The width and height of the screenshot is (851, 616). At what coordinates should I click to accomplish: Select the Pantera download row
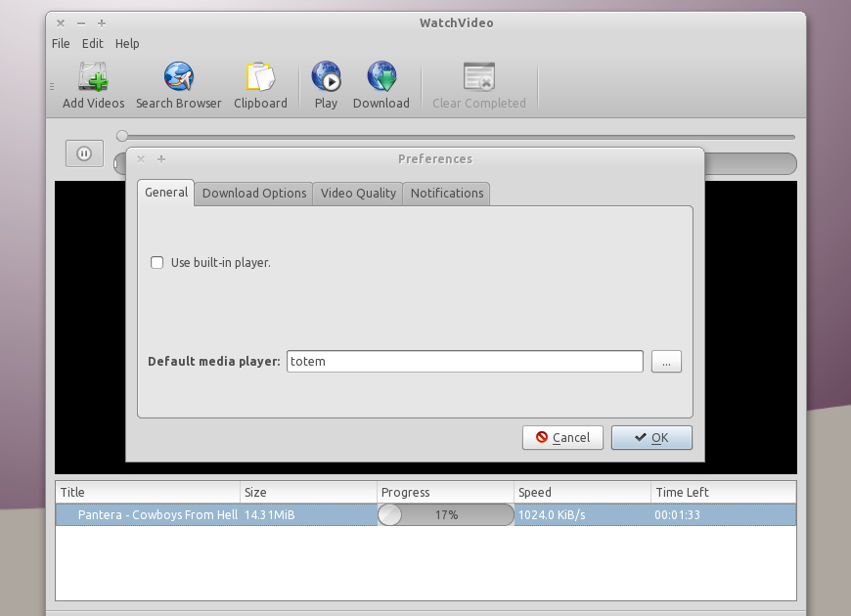click(x=293, y=513)
